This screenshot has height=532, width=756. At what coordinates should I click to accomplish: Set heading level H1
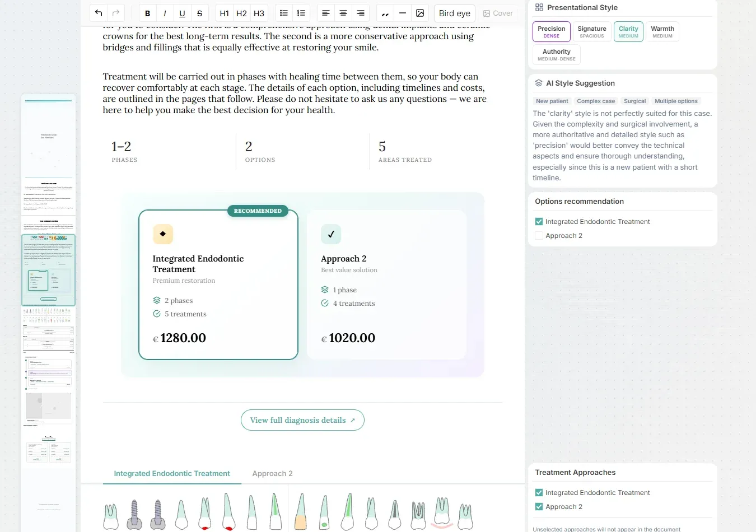pos(224,13)
